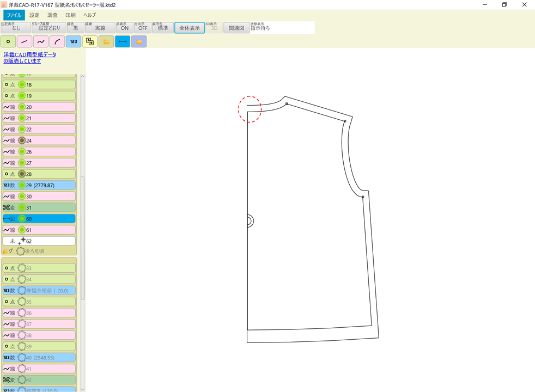535x392 pixels.
Task: Select point row 39
Action: (x=39, y=346)
